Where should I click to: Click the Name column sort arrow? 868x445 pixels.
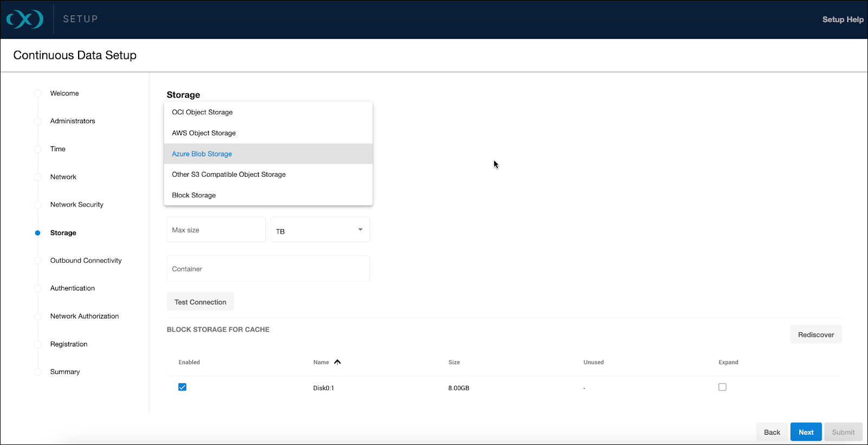click(x=338, y=362)
